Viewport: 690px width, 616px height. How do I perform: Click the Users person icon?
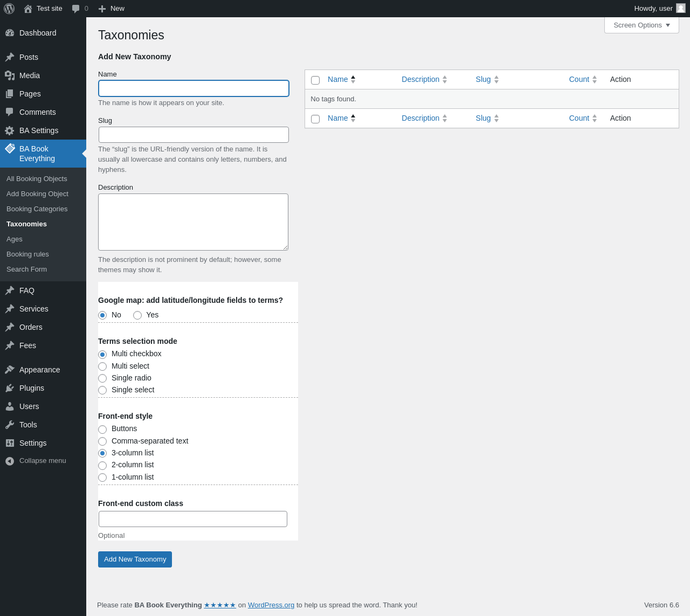10,406
